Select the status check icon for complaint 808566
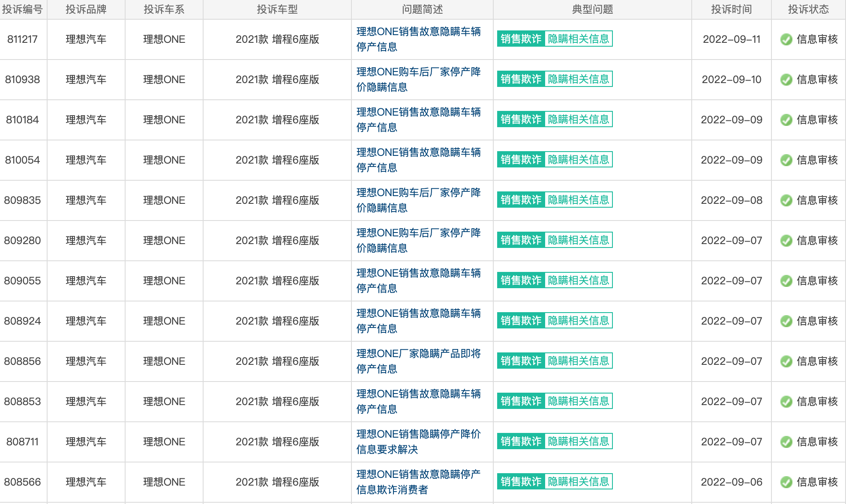The height and width of the screenshot is (504, 846). pos(786,482)
